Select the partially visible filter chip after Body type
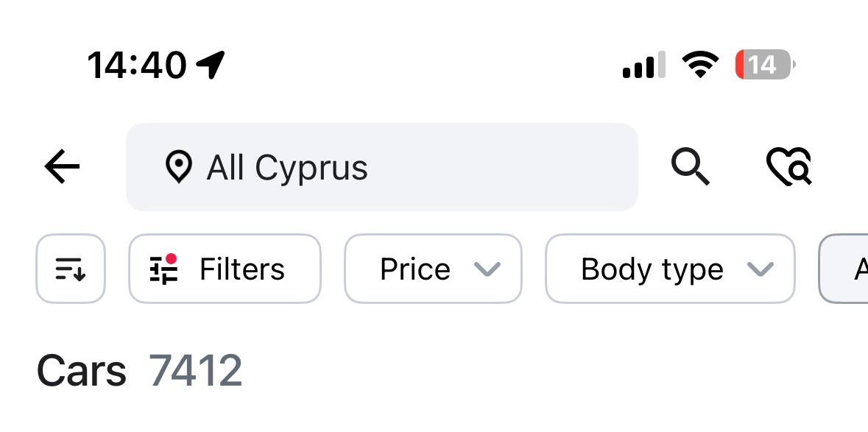This screenshot has width=868, height=432. (844, 269)
